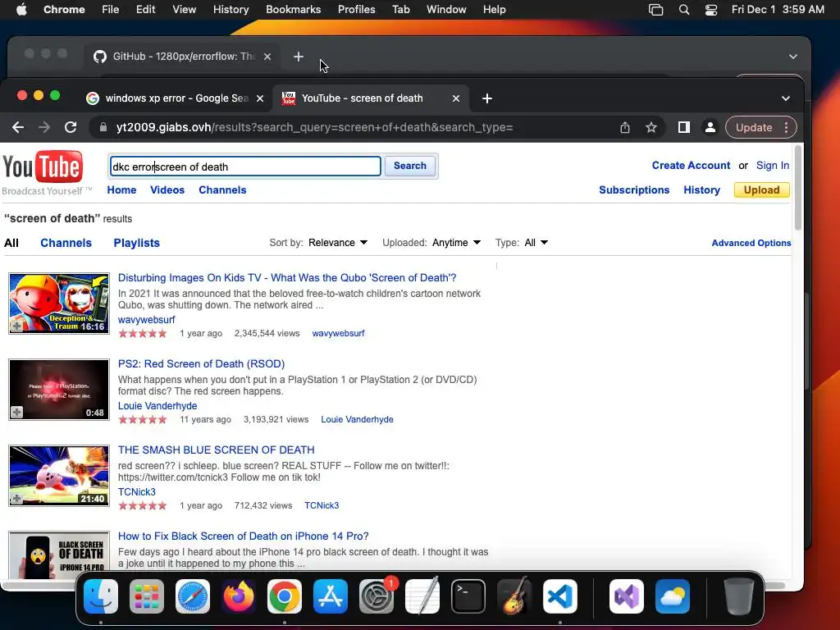Launch Firefox from the dock
The image size is (840, 630).
pyautogui.click(x=239, y=596)
